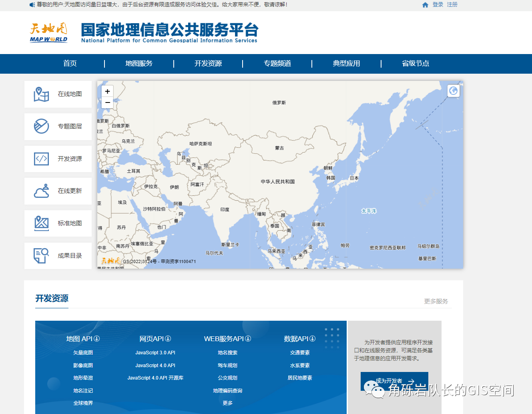The image size is (532, 414).
Task: Click the 更多服务 link
Action: [x=436, y=301]
